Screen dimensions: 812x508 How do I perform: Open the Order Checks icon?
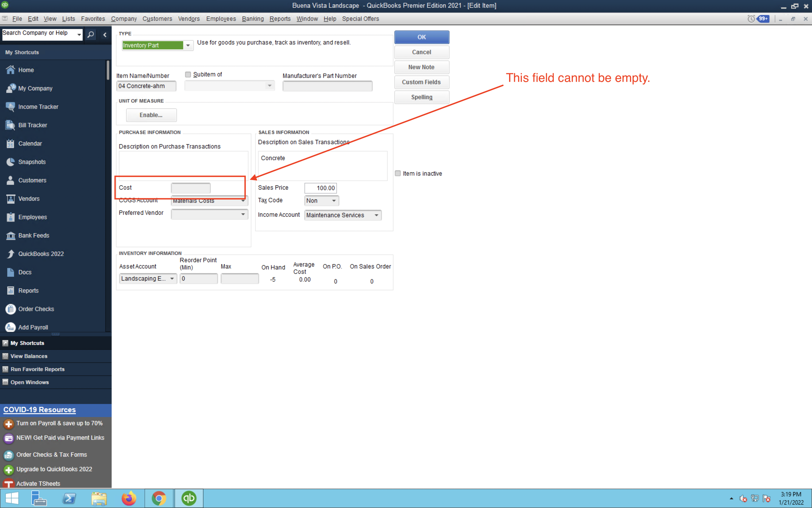10,309
